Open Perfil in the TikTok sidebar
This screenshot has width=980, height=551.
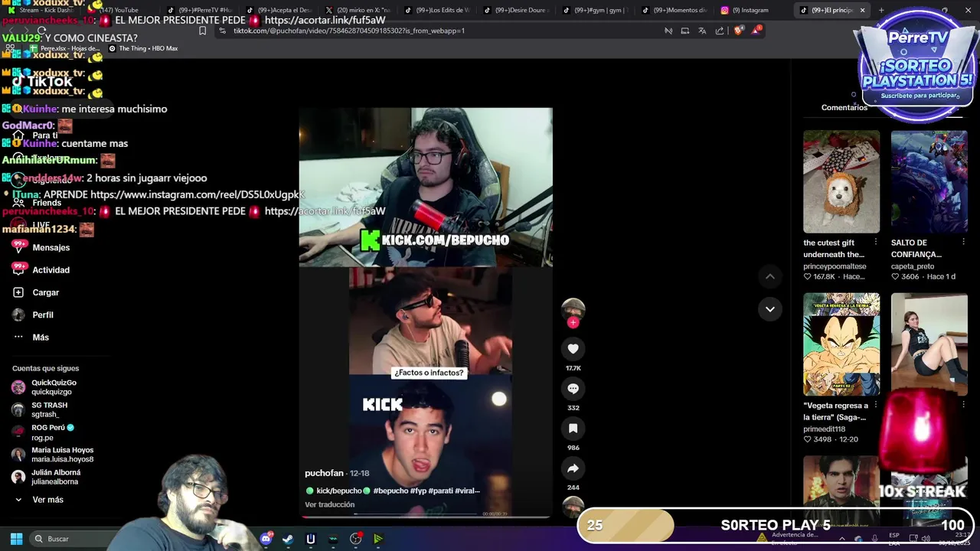33,315
